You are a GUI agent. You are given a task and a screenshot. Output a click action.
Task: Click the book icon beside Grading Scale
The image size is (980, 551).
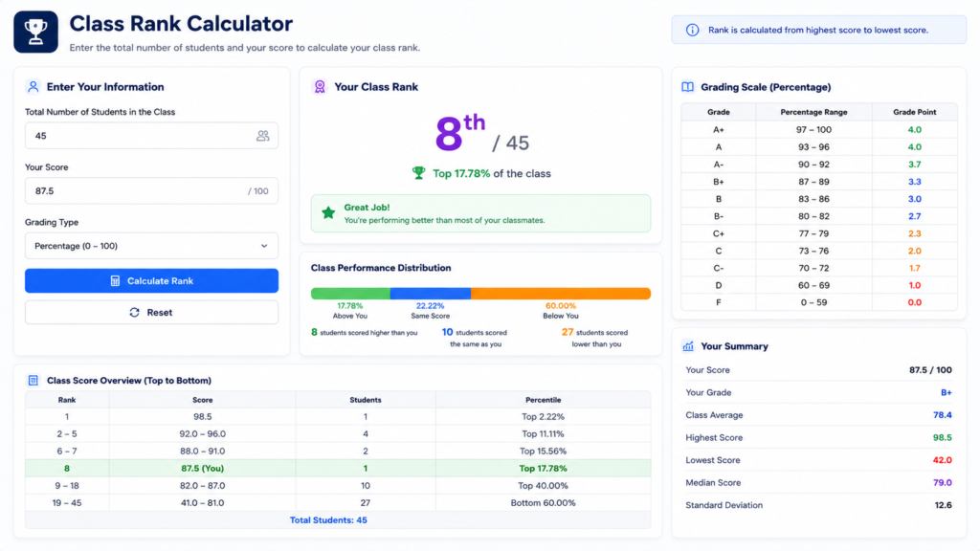tap(687, 87)
